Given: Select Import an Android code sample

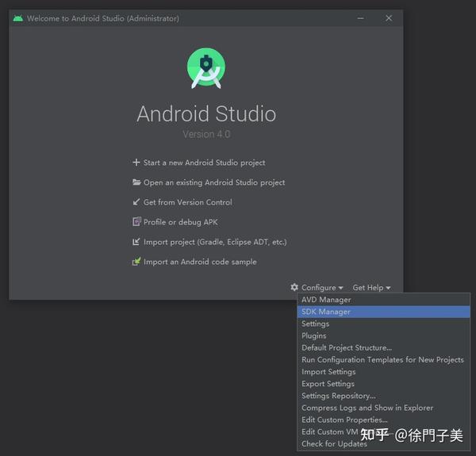Looking at the screenshot, I should (x=200, y=262).
